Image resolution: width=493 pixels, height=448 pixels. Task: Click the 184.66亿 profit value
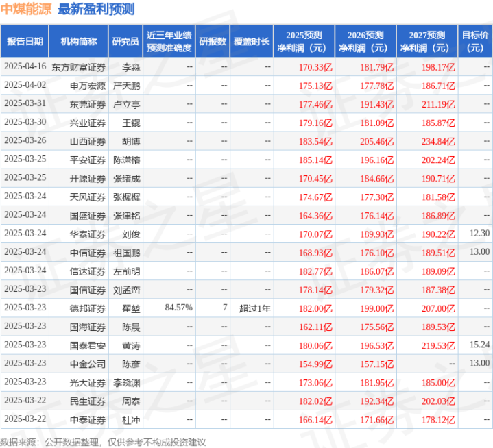click(376, 178)
